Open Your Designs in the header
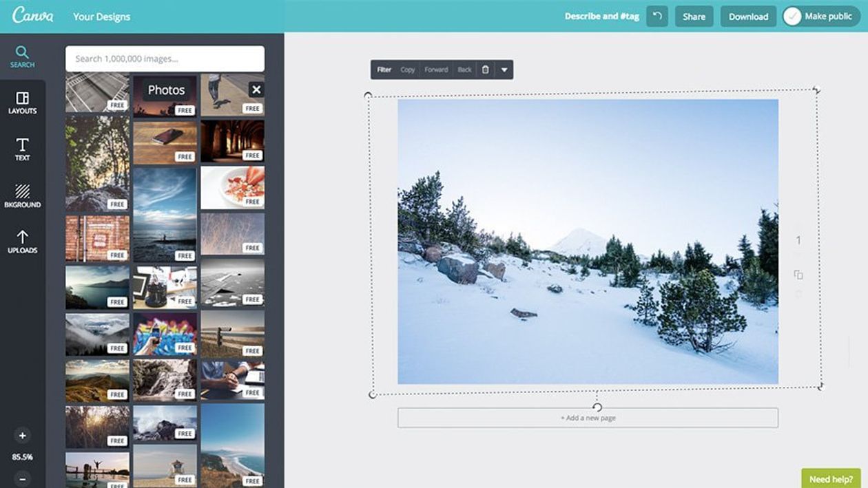Screen dimensions: 868x488 pyautogui.click(x=101, y=17)
